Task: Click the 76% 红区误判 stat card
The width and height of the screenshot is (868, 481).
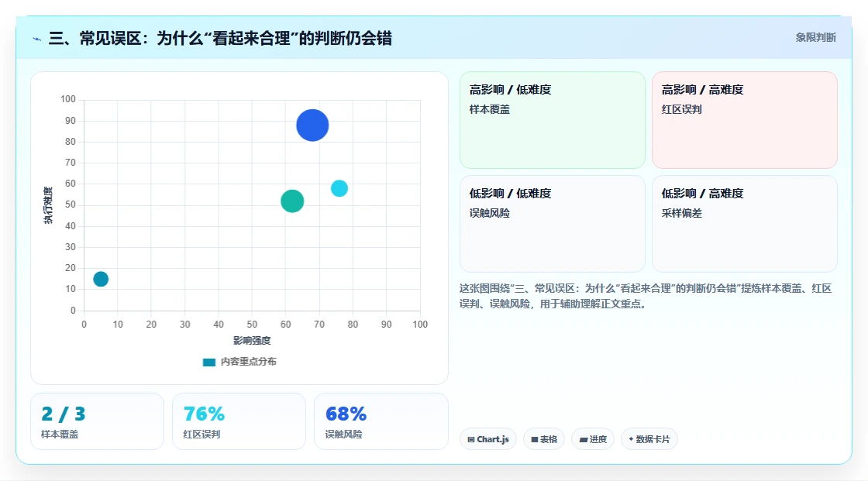Action: [239, 421]
